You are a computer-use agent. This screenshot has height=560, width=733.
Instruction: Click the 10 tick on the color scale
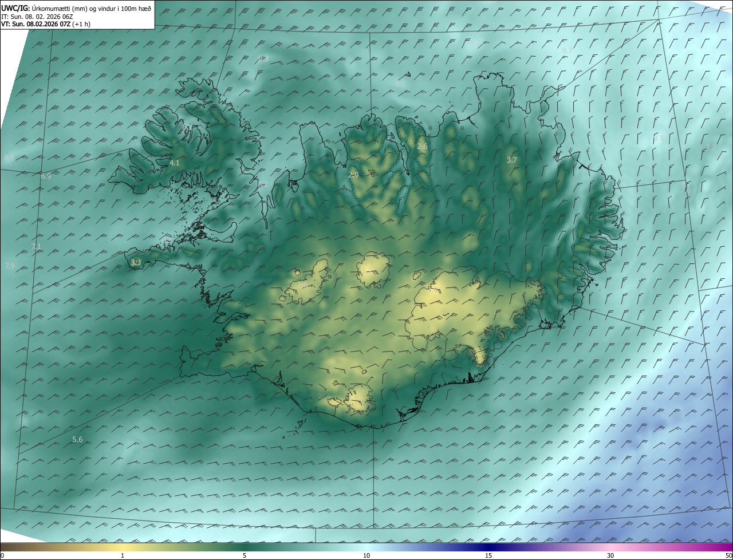pyautogui.click(x=366, y=556)
